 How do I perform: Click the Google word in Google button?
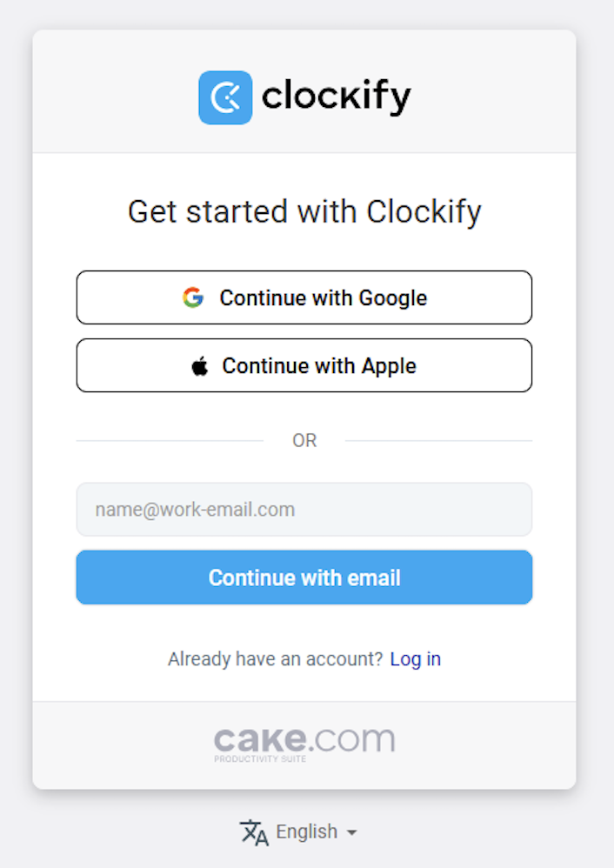click(x=393, y=298)
